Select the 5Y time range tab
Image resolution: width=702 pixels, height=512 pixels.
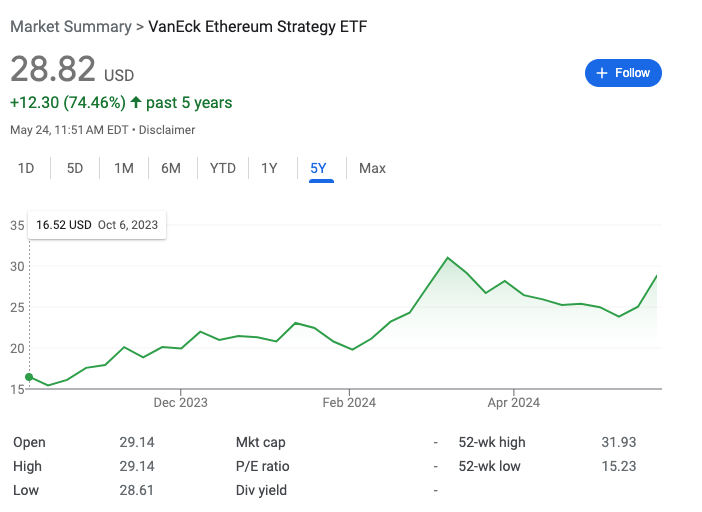point(319,168)
